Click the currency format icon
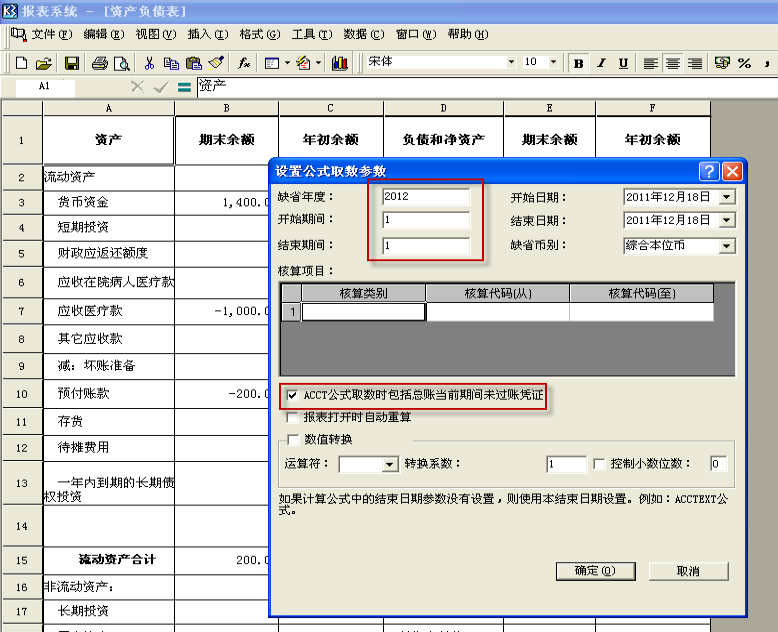 tap(722, 63)
